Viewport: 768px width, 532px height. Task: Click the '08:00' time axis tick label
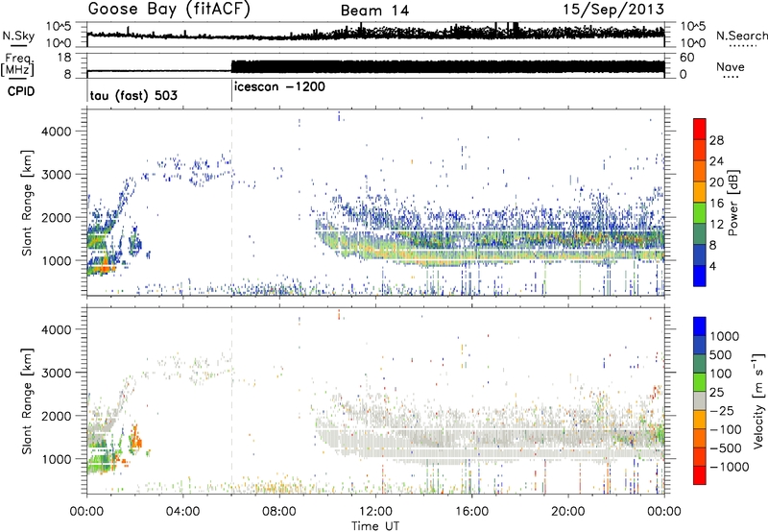(279, 512)
